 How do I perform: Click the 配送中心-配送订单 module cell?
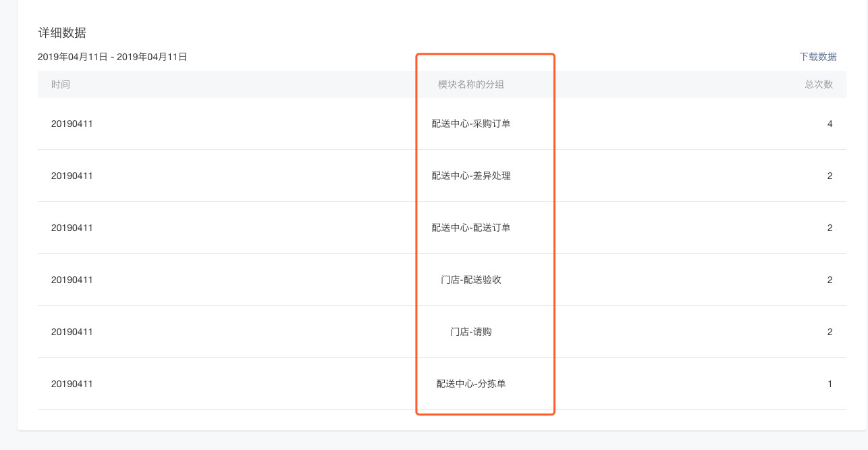tap(471, 228)
